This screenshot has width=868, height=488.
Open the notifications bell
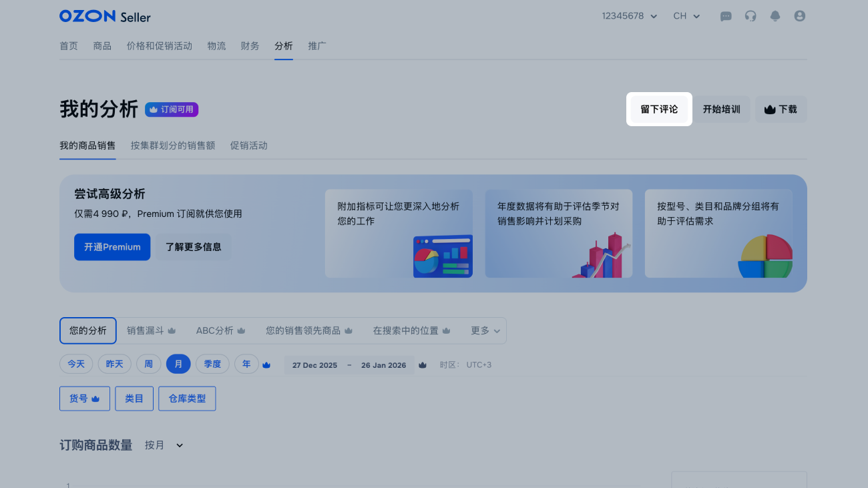[x=775, y=16]
